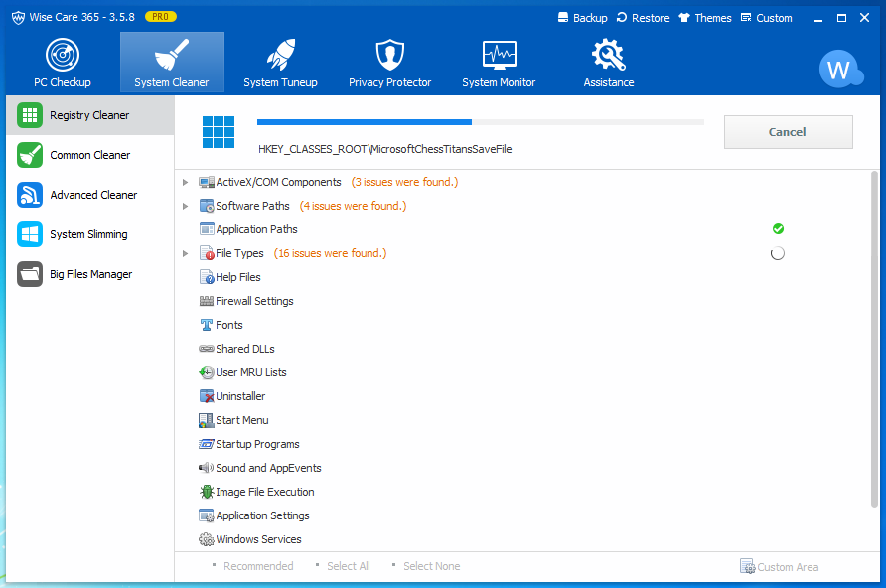Click spinner beside File Types
The image size is (886, 588).
click(x=778, y=253)
